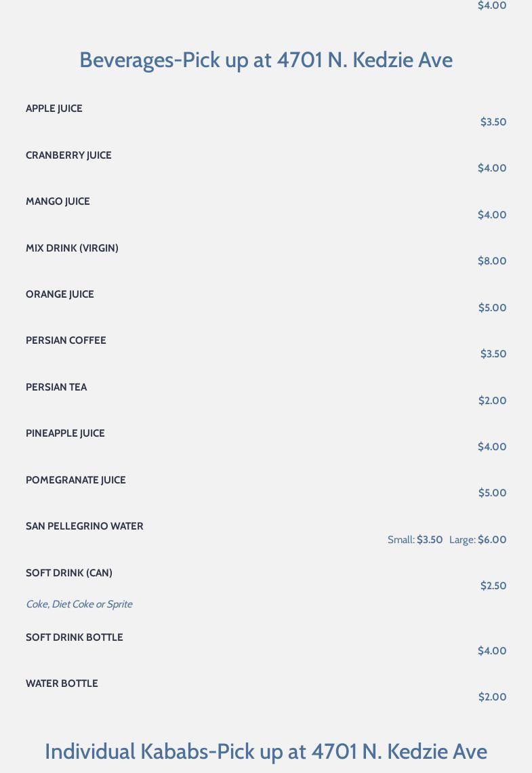532x773 pixels.
Task: Select the Small $3.50 San Pellegrino price
Action: pos(415,540)
